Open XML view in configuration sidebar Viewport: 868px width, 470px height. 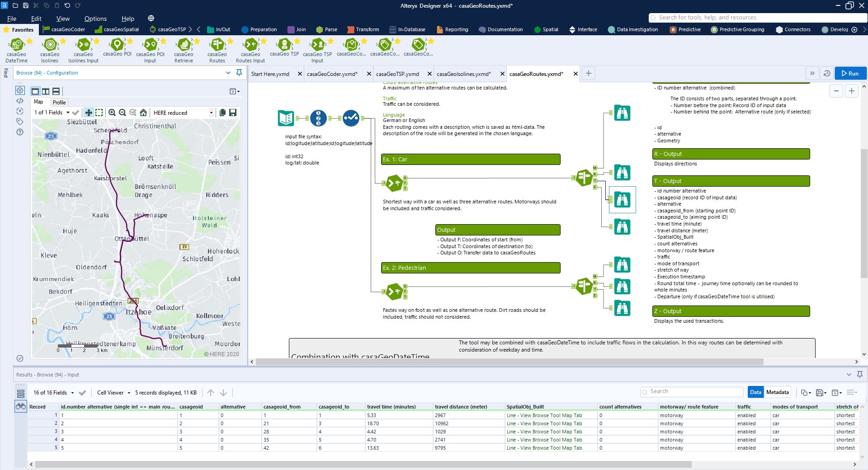coord(20,101)
